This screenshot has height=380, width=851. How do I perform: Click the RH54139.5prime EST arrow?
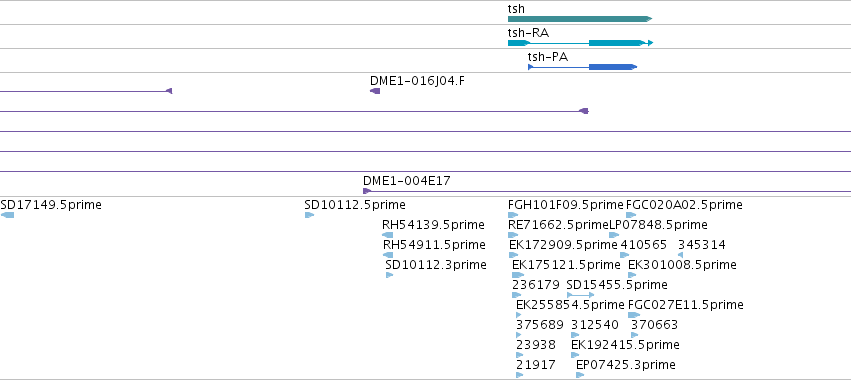tap(388, 235)
